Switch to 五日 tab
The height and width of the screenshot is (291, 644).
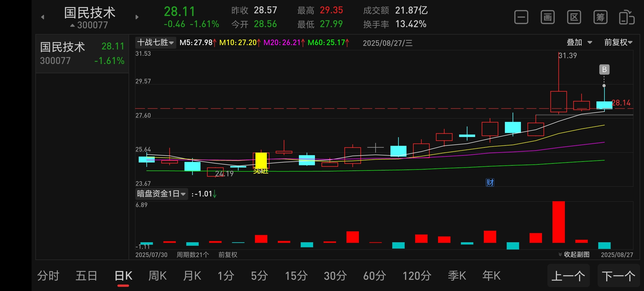point(86,276)
